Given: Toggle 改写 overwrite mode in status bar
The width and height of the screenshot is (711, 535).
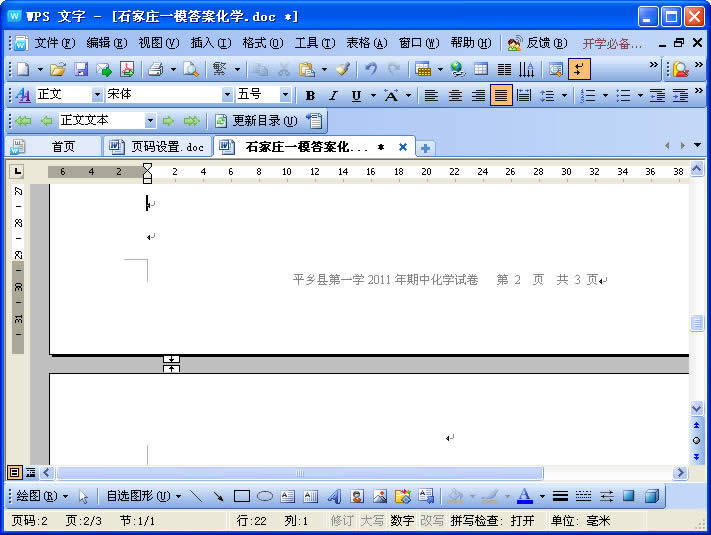Looking at the screenshot, I should pos(432,521).
